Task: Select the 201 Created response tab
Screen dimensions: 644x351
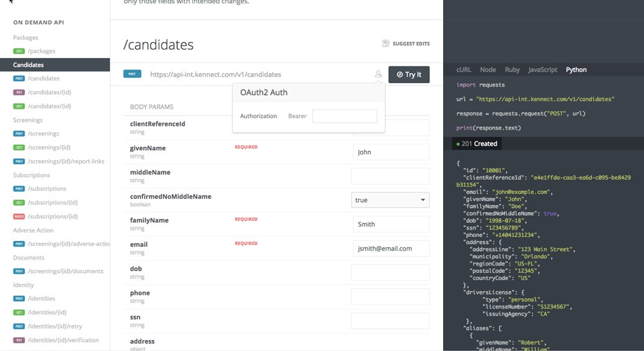Action: click(476, 144)
